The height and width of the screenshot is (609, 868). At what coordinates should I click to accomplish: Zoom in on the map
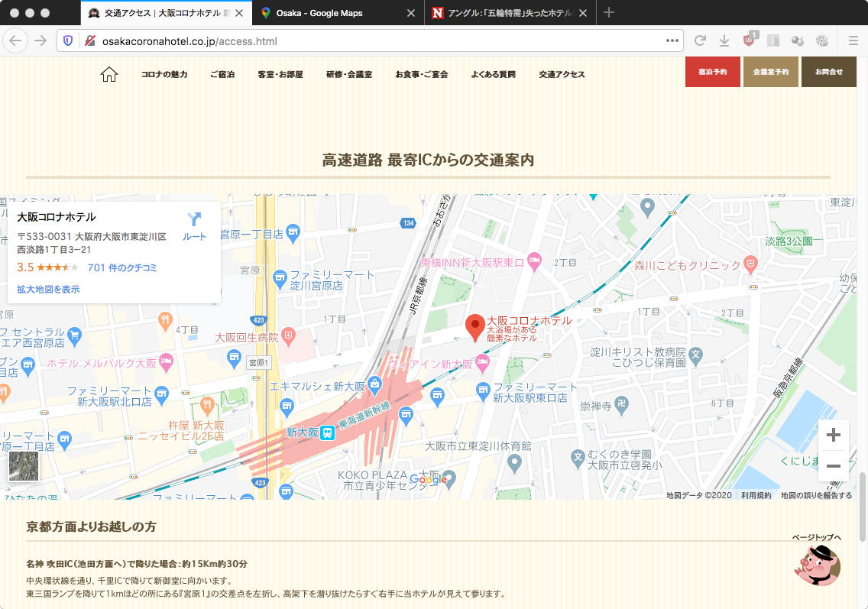tap(833, 435)
